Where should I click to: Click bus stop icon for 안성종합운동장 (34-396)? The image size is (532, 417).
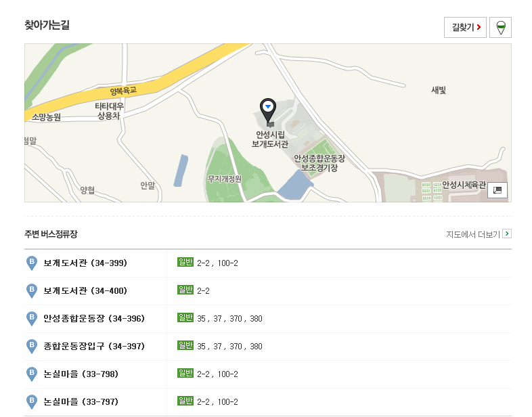[31, 319]
